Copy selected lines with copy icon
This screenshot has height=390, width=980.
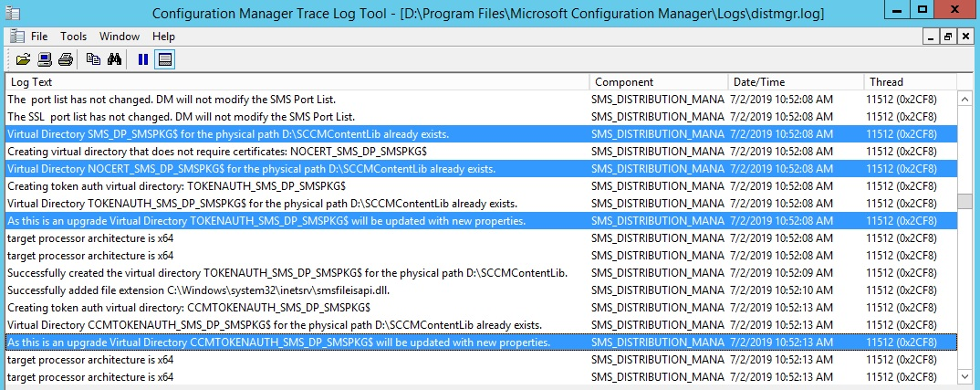tap(93, 59)
